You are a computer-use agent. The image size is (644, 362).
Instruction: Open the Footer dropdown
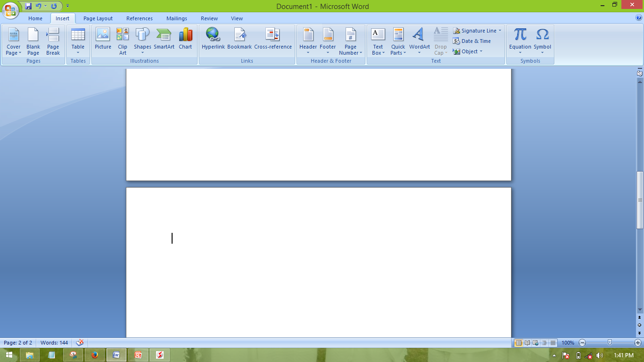pyautogui.click(x=328, y=41)
